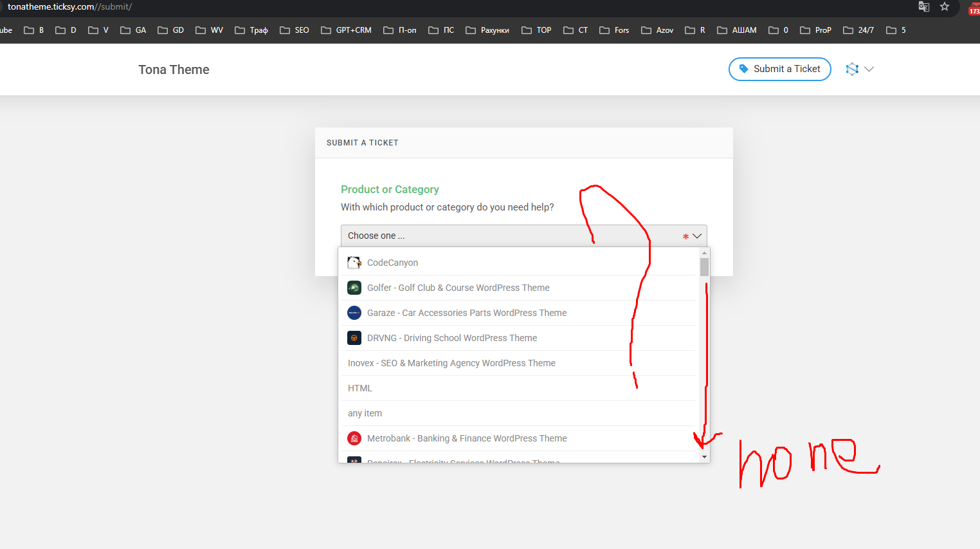The height and width of the screenshot is (549, 980).
Task: Open the АШАМ bookmarks folder
Action: [x=737, y=30]
